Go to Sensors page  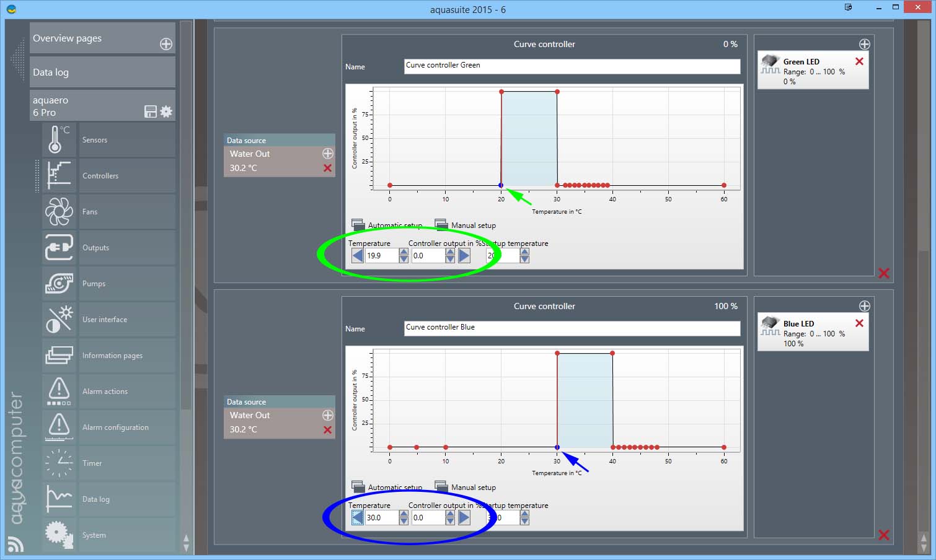pos(127,140)
